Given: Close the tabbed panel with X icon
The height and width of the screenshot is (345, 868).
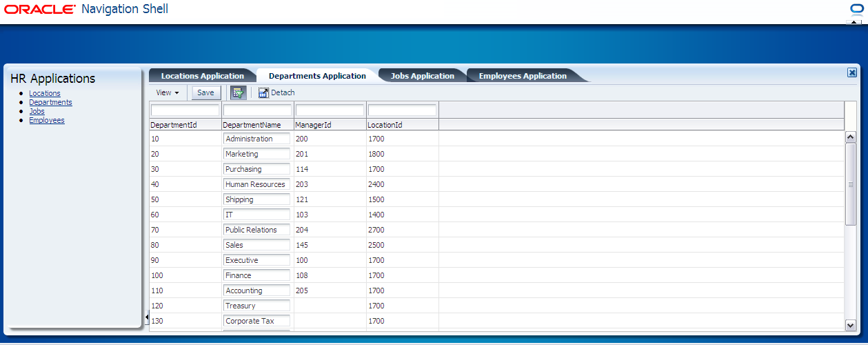Looking at the screenshot, I should tap(852, 72).
